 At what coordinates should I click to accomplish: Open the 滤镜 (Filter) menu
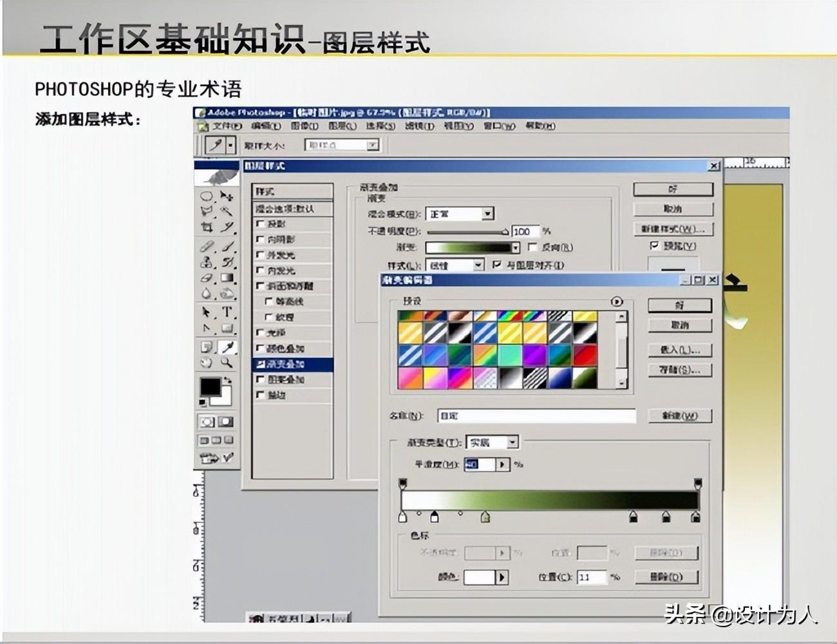[419, 126]
